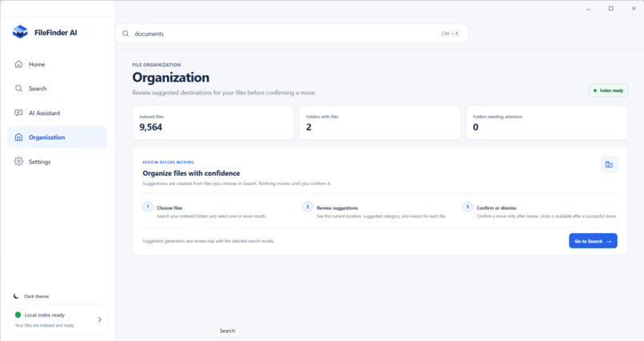Click step 3 Confirm or dismiss badge
The height and width of the screenshot is (341, 644).
tap(467, 207)
